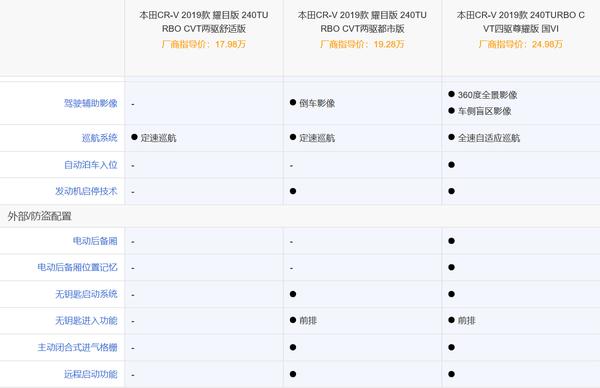Open the 驾驶辅助影像 row label link
Viewport: 600px width, 388px height.
[x=91, y=103]
